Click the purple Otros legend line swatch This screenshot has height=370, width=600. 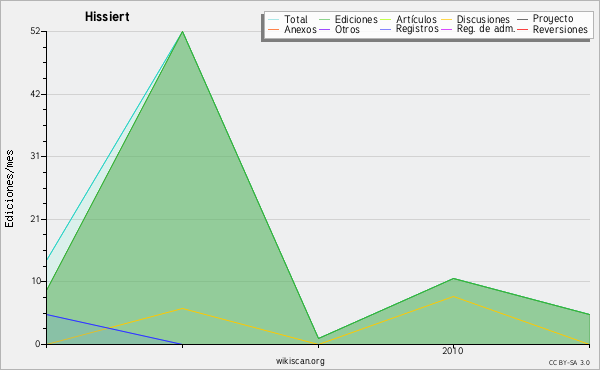pyautogui.click(x=324, y=29)
